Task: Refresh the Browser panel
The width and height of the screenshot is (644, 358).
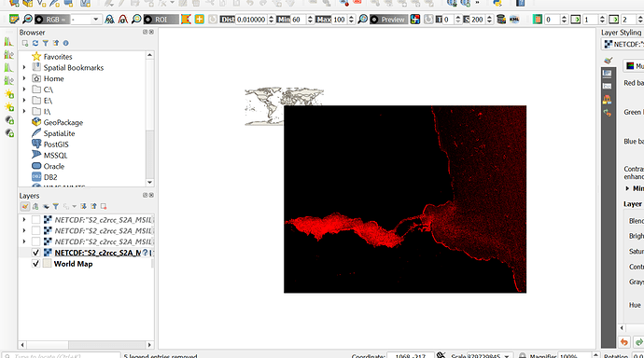Action: coord(35,43)
